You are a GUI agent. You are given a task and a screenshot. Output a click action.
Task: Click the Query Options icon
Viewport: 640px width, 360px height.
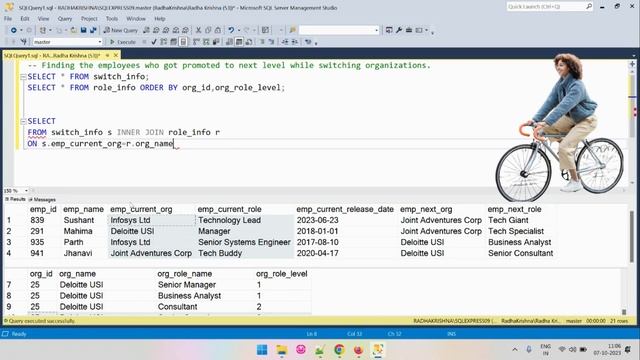click(x=173, y=42)
